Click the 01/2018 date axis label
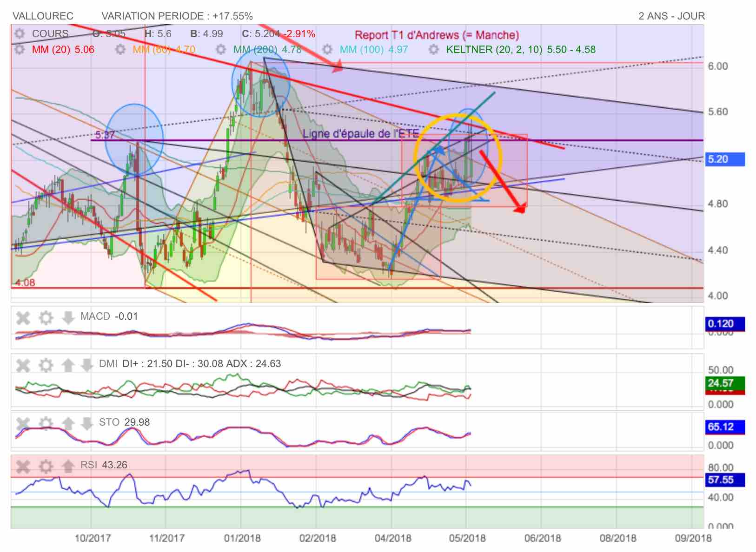Screen dimensions: 756x552 point(242,538)
